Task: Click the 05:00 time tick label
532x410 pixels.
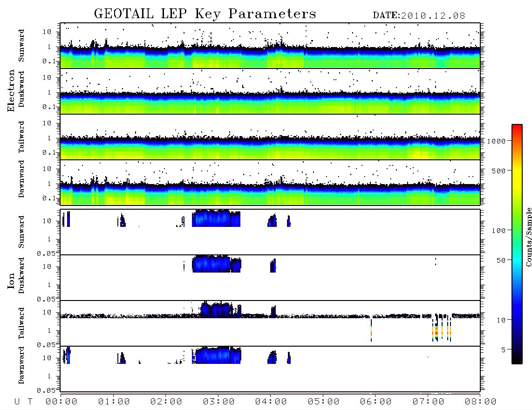Action: [x=324, y=402]
